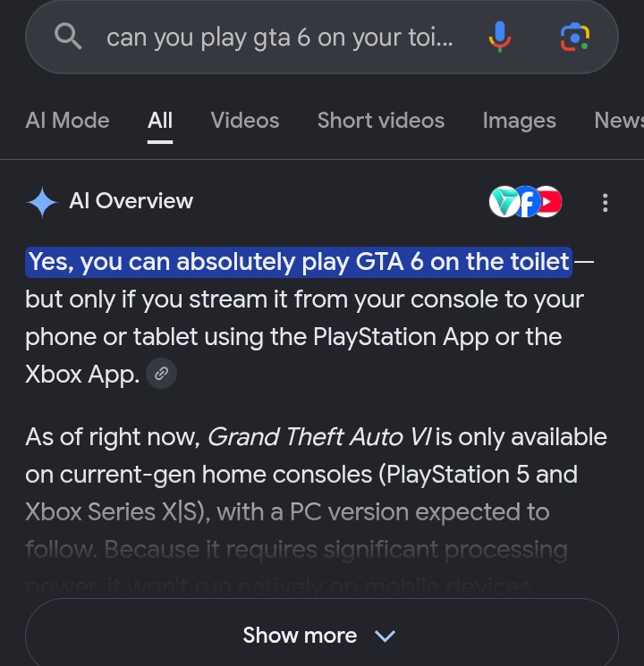
Task: Switch to the AI Mode tab
Action: pyautogui.click(x=67, y=120)
